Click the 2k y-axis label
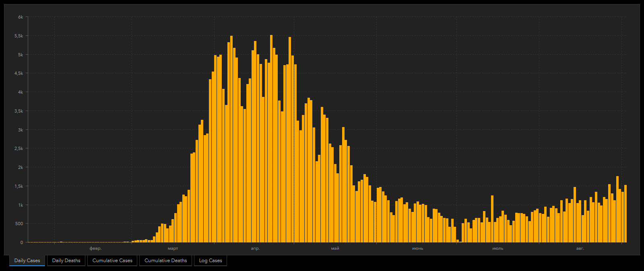 pos(21,167)
